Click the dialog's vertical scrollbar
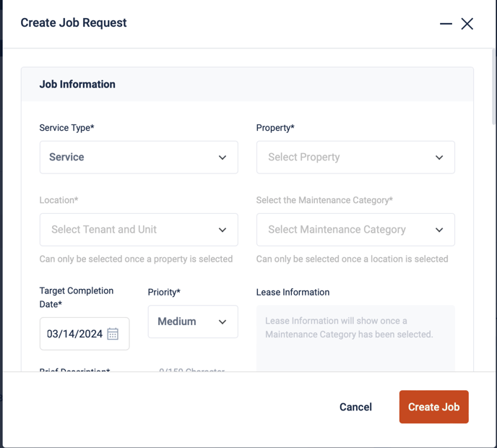This screenshot has height=448, width=497. (493, 87)
